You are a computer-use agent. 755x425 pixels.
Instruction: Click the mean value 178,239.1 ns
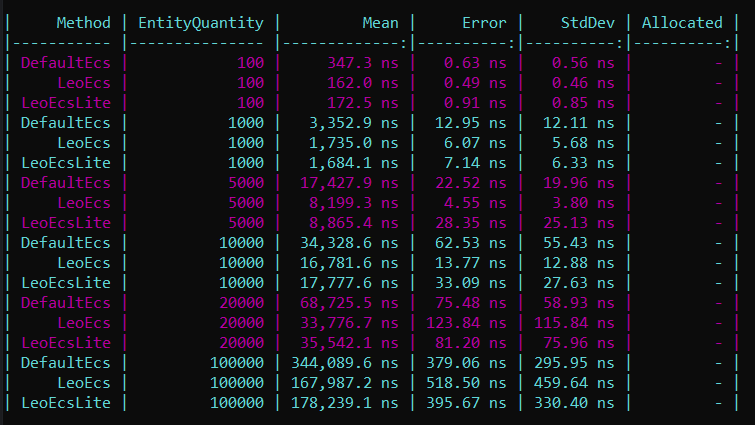[x=345, y=402]
